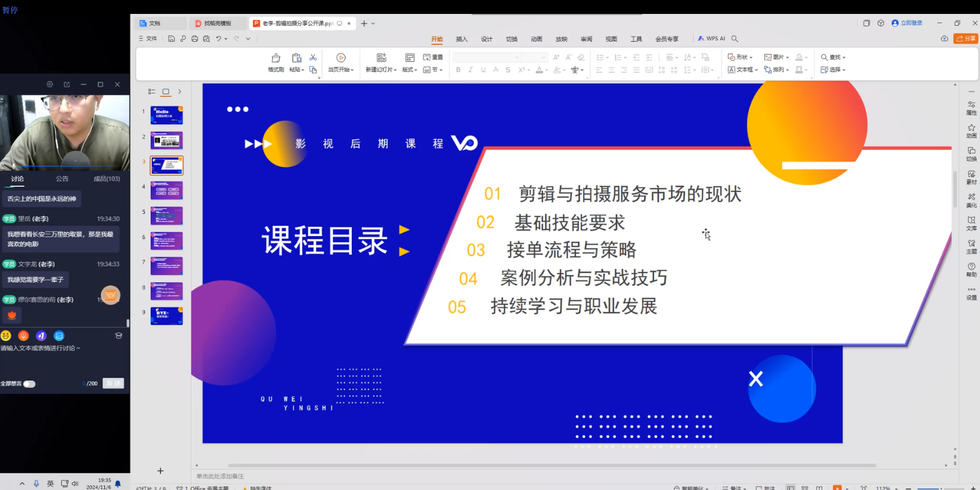This screenshot has width=980, height=490.
Task: Open the Picture (图片) dropdown
Action: click(776, 57)
